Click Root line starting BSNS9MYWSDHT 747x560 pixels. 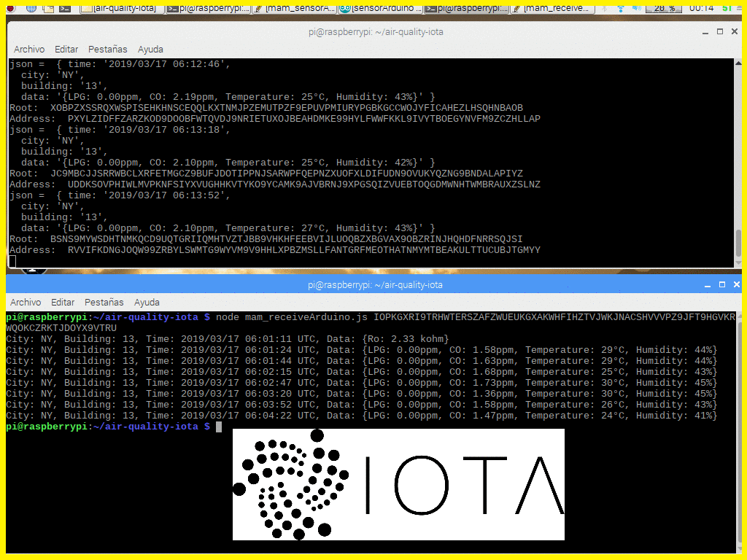266,239
